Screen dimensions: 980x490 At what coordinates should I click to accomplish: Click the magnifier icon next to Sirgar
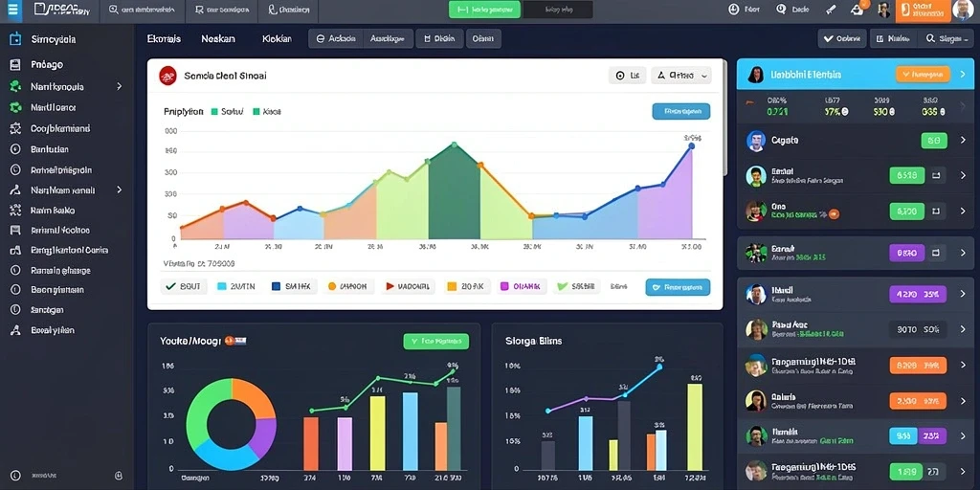click(930, 38)
